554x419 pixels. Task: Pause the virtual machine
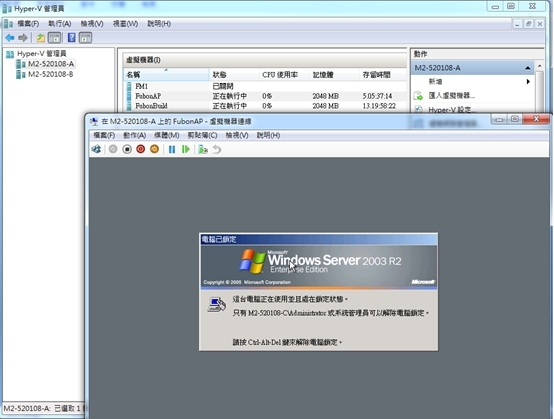click(x=172, y=149)
